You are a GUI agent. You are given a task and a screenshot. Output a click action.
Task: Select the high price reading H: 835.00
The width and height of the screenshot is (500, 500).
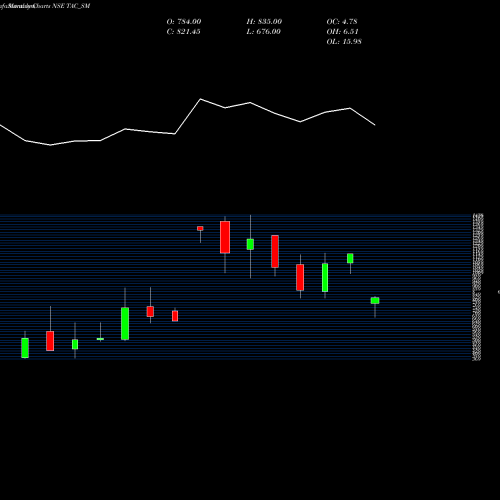click(x=264, y=22)
